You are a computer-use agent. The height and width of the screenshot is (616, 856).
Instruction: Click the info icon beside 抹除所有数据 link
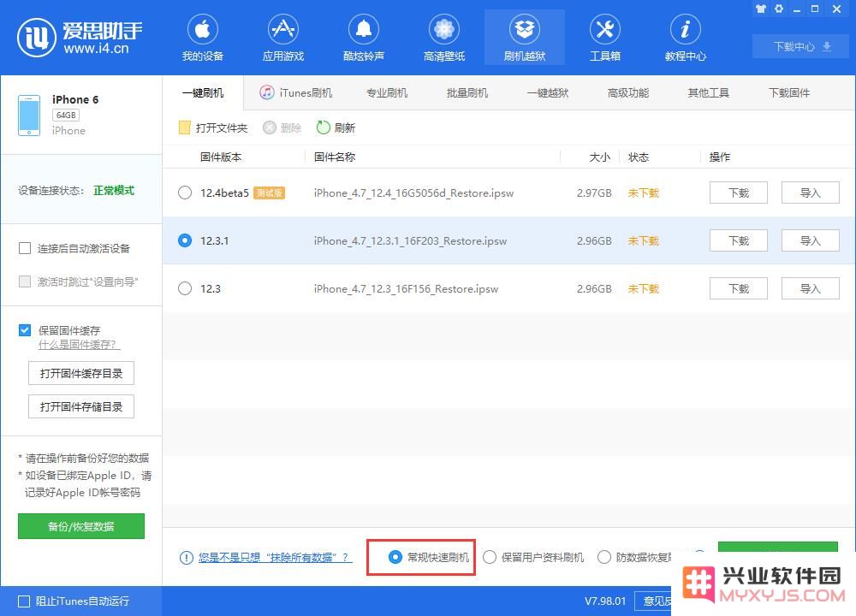click(186, 558)
